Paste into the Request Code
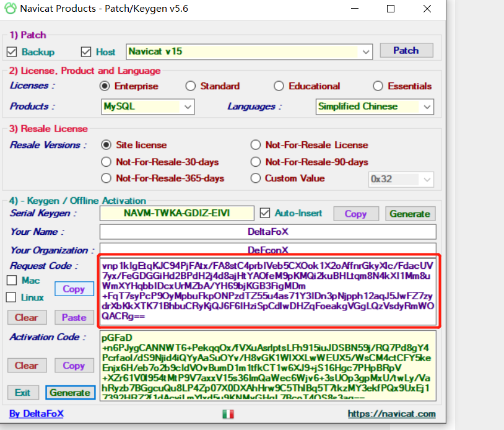 coord(74,317)
